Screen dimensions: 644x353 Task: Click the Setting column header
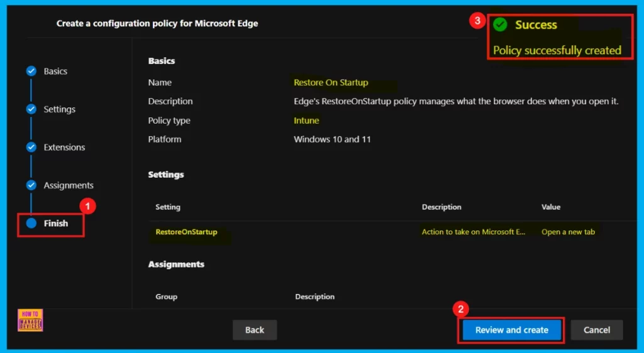[x=167, y=207]
